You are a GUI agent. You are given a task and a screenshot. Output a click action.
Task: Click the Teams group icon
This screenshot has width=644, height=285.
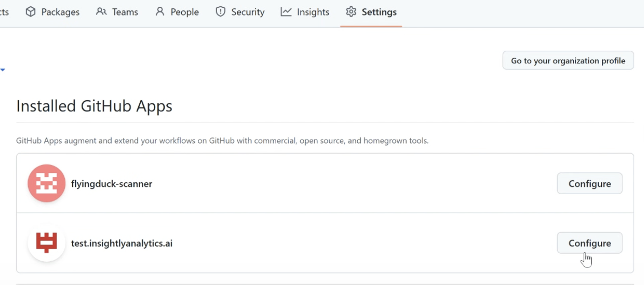[102, 12]
